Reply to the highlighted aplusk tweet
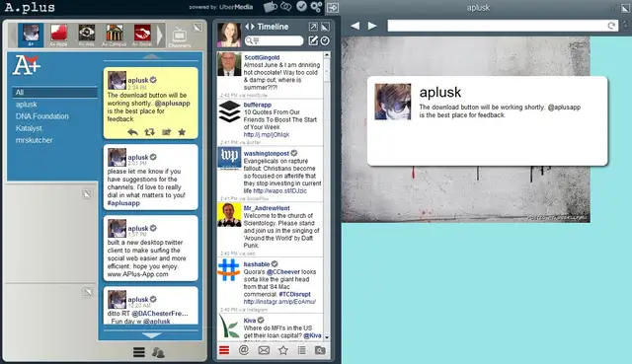Image resolution: width=632 pixels, height=364 pixels. click(x=132, y=131)
